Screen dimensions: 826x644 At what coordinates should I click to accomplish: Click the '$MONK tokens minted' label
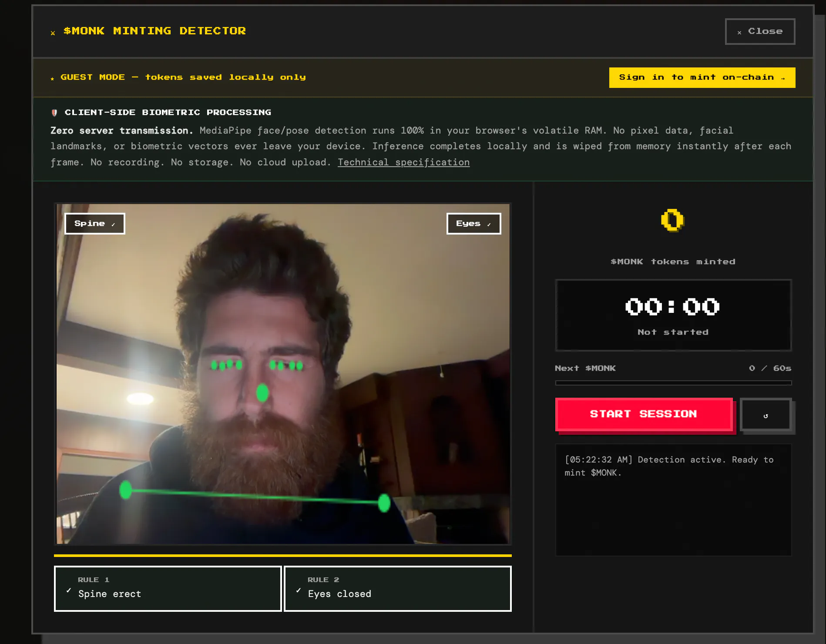(673, 262)
